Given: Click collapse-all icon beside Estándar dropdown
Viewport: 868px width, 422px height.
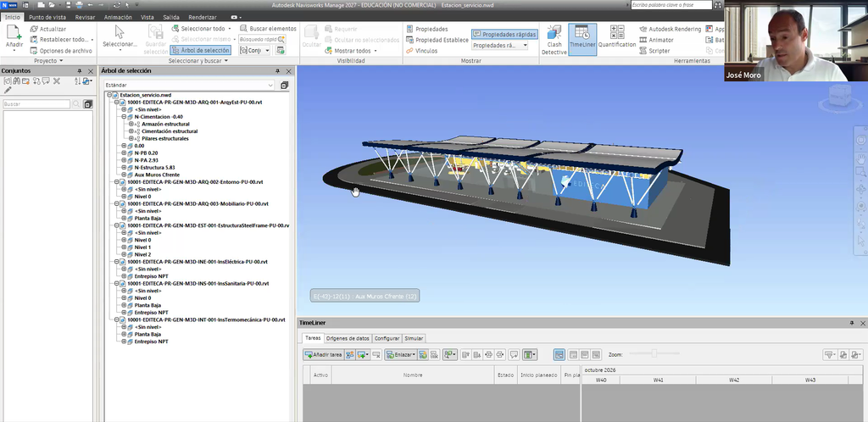Looking at the screenshot, I should 284,86.
